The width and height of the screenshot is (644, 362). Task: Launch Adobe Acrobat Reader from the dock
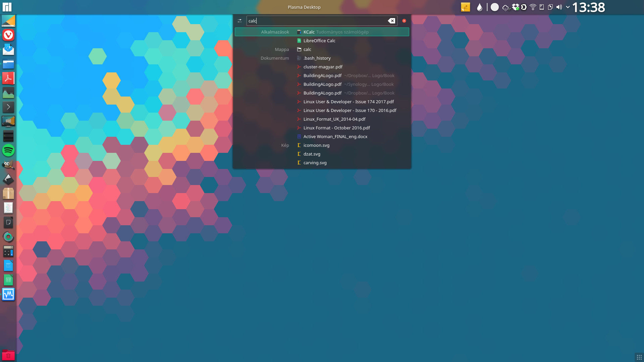(8, 78)
